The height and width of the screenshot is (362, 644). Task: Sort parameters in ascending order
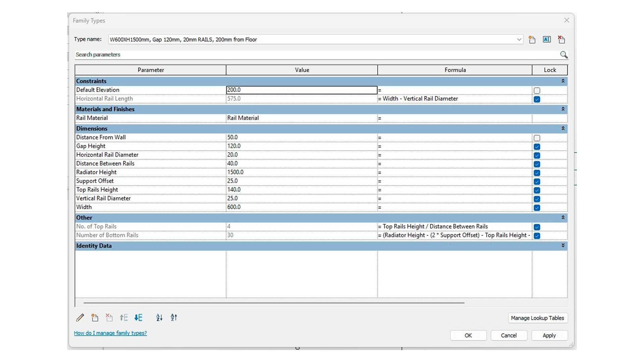click(159, 317)
